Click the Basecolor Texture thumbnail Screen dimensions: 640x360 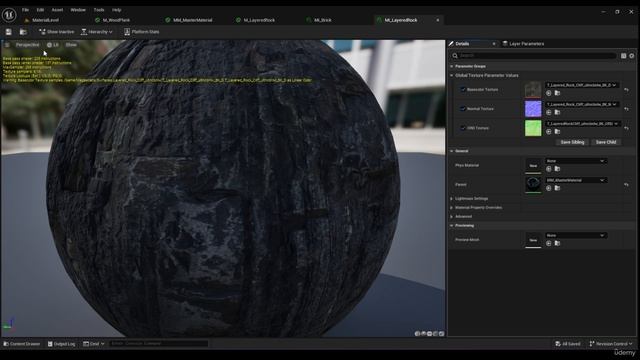pos(533,89)
